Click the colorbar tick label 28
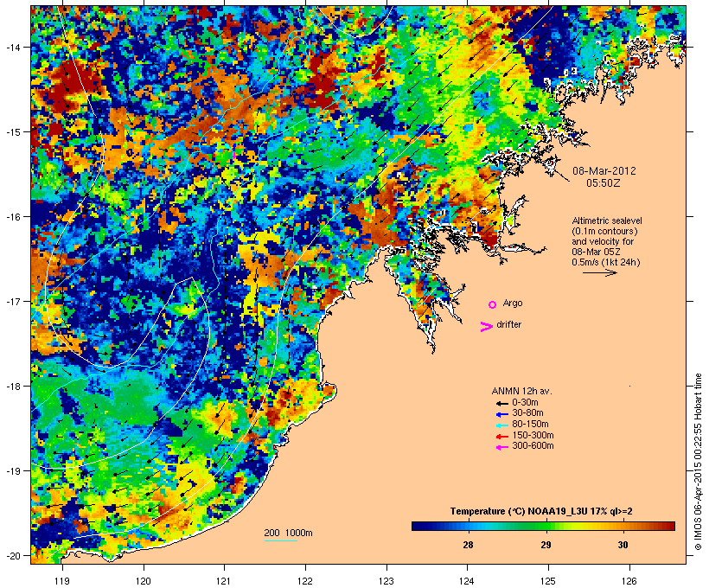Viewport: 709px width, 588px height. (x=468, y=545)
